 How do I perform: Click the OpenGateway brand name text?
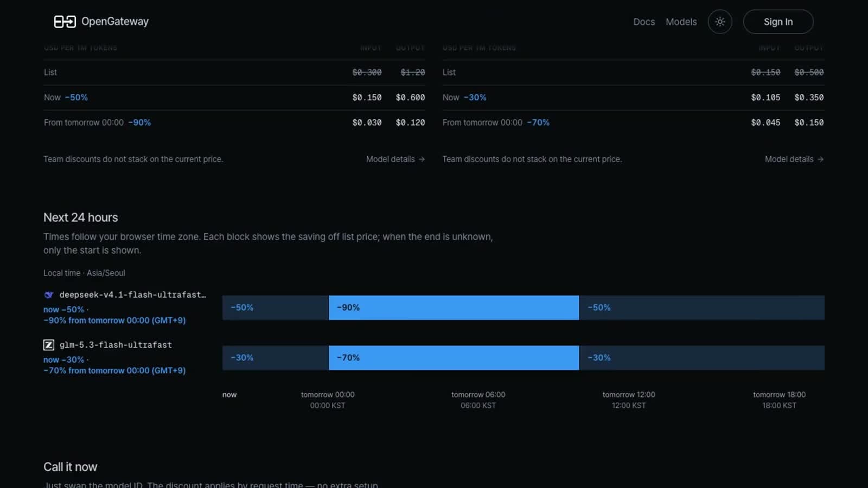pyautogui.click(x=115, y=22)
